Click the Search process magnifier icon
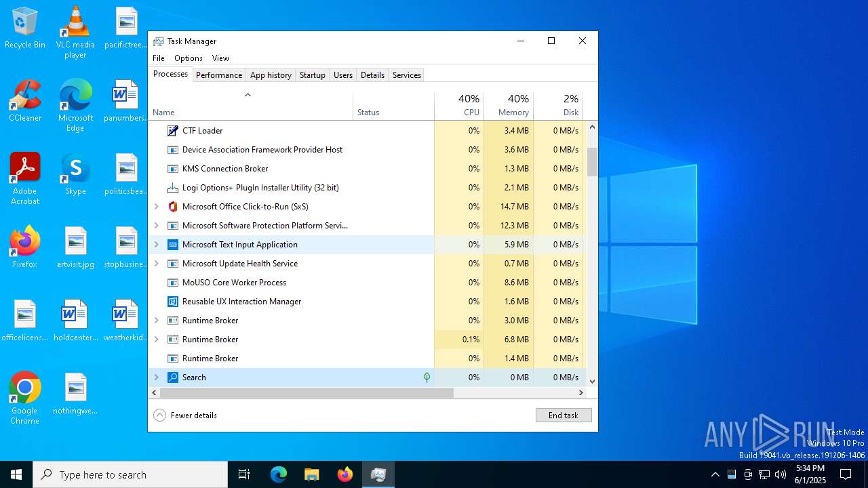Screen dimensions: 868x488 coord(173,378)
